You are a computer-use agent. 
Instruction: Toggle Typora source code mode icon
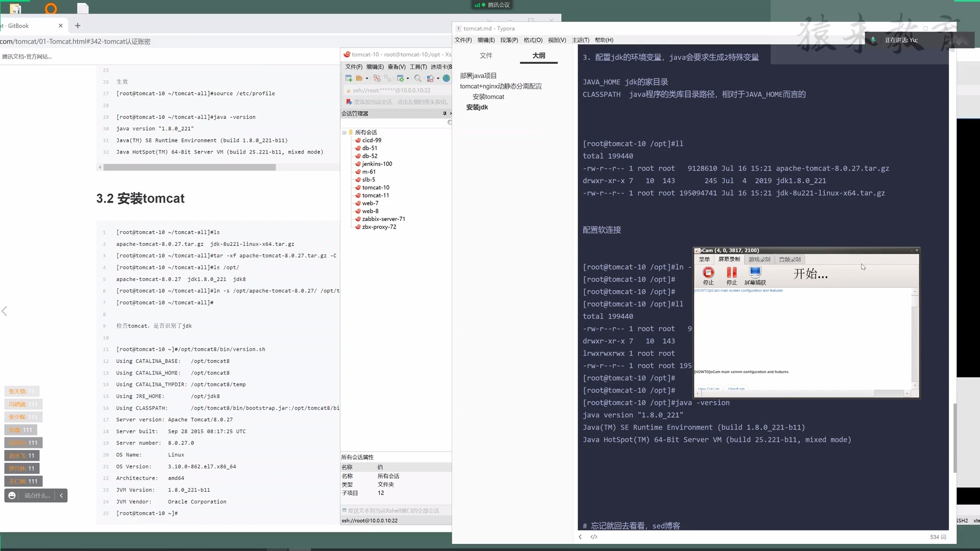[x=594, y=537]
